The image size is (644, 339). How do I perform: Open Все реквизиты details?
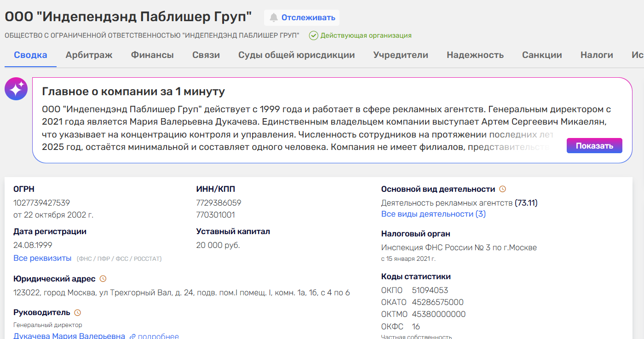coord(42,258)
